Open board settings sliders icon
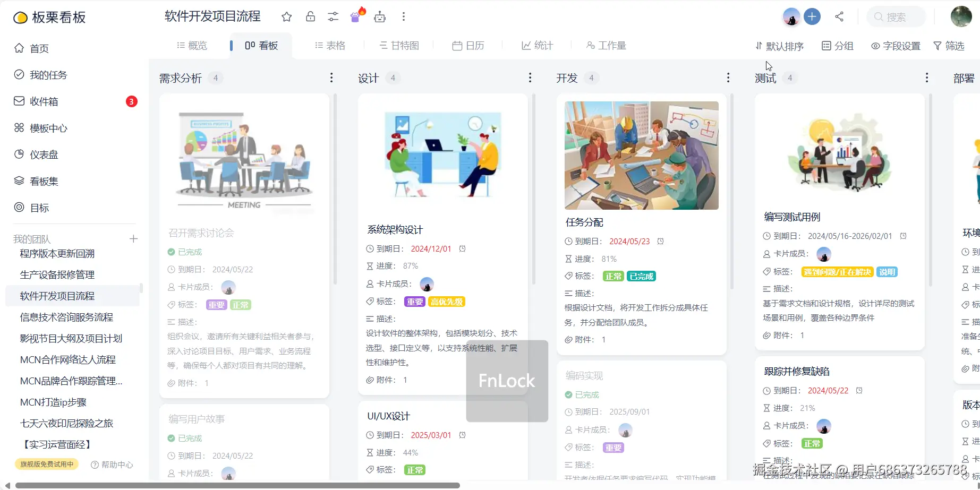This screenshot has width=980, height=490. (x=333, y=17)
